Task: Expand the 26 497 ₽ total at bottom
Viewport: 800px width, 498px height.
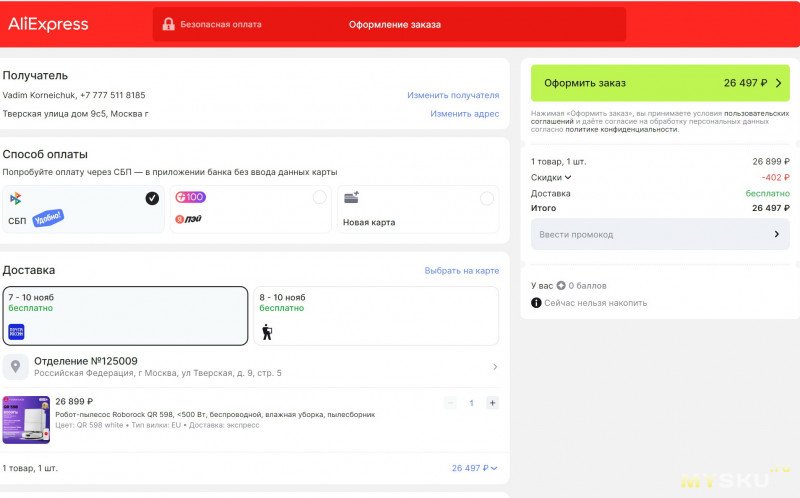Action: pos(474,468)
